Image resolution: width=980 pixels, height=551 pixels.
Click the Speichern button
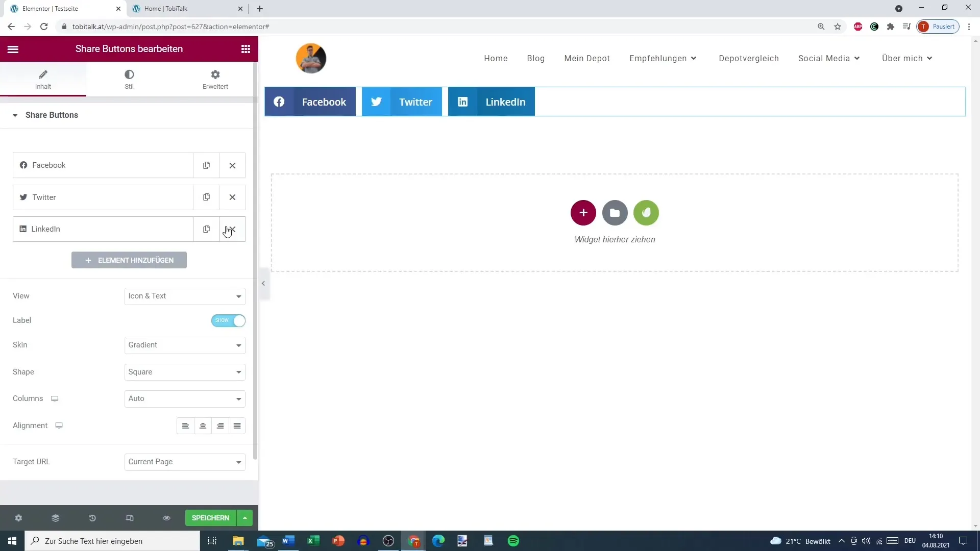click(x=210, y=518)
